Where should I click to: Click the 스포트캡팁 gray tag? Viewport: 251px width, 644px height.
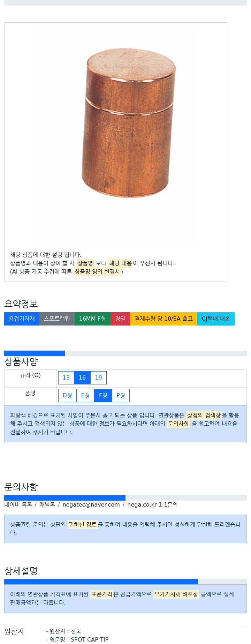(57, 319)
